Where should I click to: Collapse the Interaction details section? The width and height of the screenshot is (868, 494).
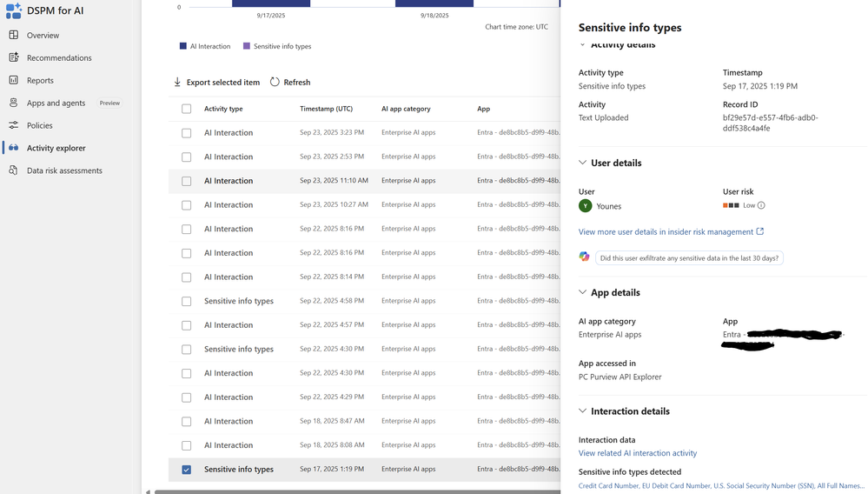pos(582,411)
